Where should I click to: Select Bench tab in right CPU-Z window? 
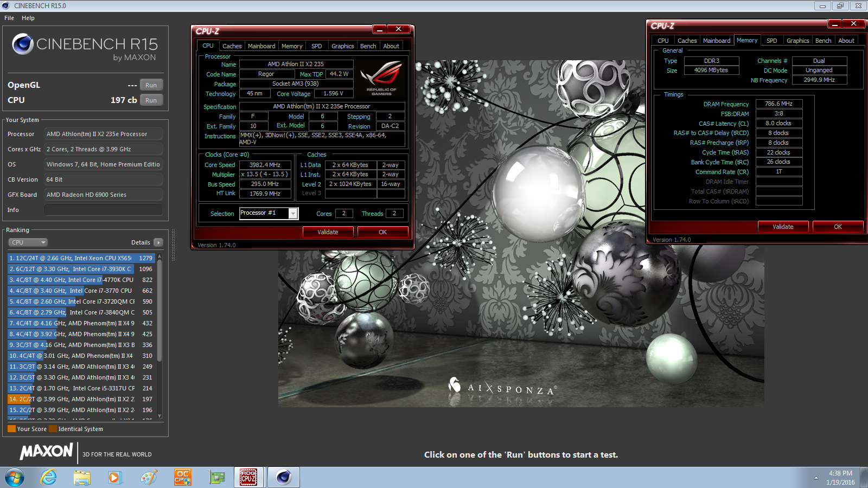[x=824, y=41]
